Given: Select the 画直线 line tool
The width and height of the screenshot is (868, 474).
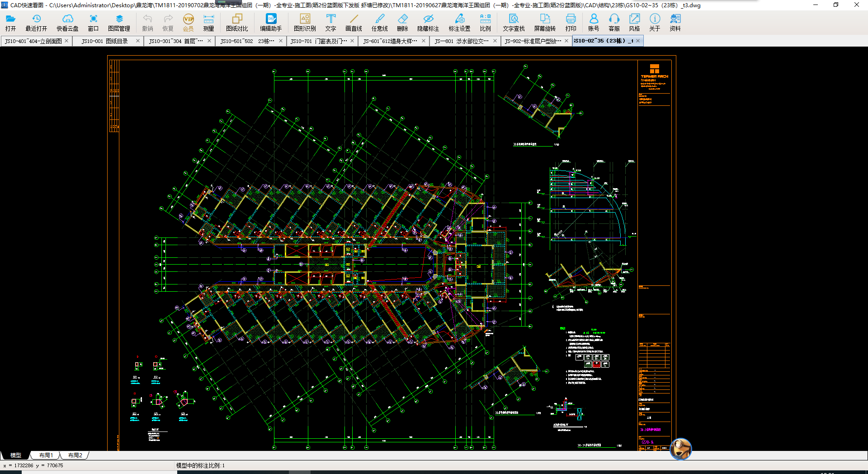Looking at the screenshot, I should click(354, 23).
